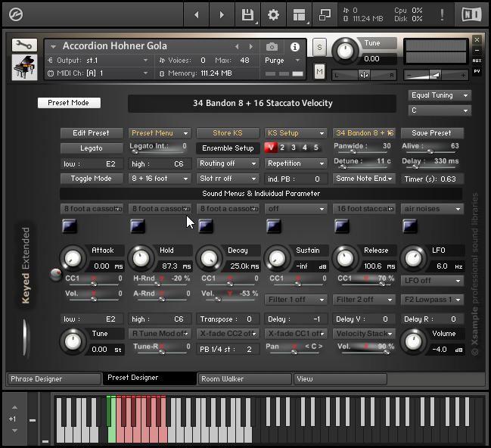This screenshot has height=448, width=491.
Task: Open Slot rr off dropdown
Action: click(x=228, y=179)
